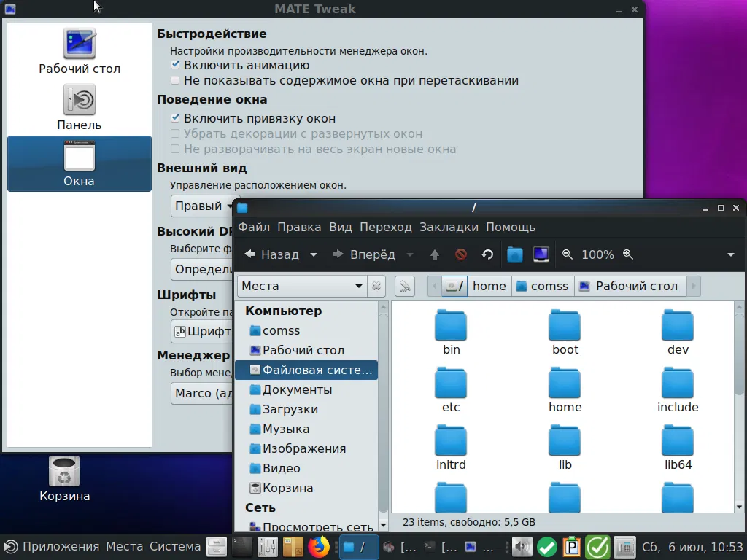Disable the Включить анимацию checkbox
The width and height of the screenshot is (747, 560).
[175, 65]
